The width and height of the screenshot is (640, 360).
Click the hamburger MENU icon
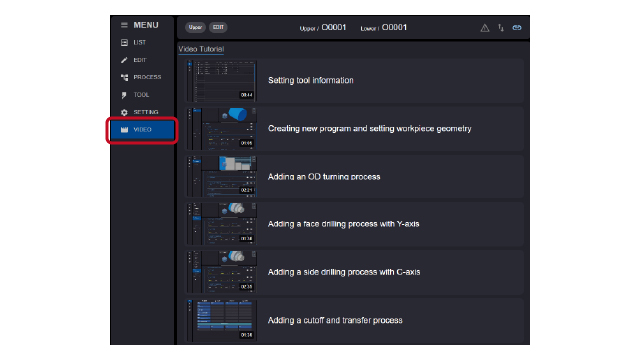[124, 25]
